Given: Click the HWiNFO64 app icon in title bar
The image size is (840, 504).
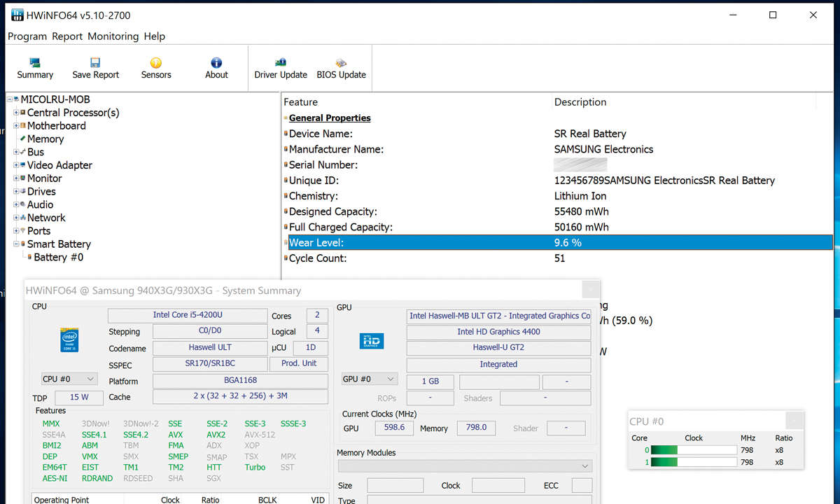Looking at the screenshot, I should (x=18, y=15).
